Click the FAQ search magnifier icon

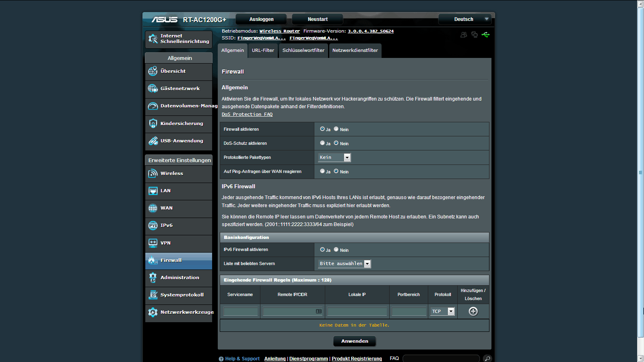(x=487, y=358)
